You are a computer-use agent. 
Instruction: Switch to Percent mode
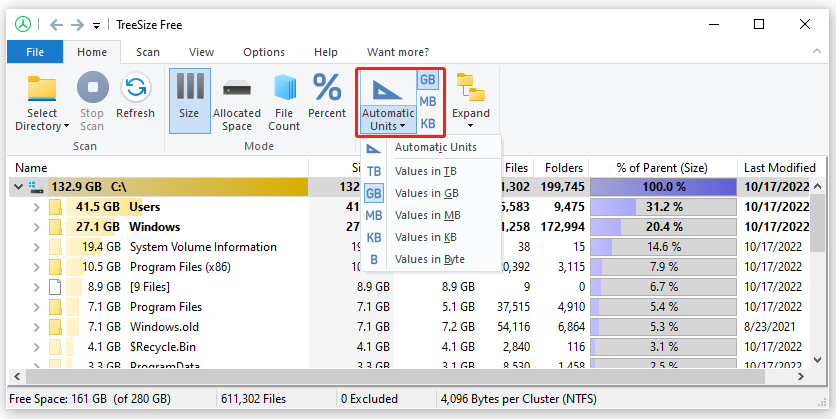(x=327, y=96)
